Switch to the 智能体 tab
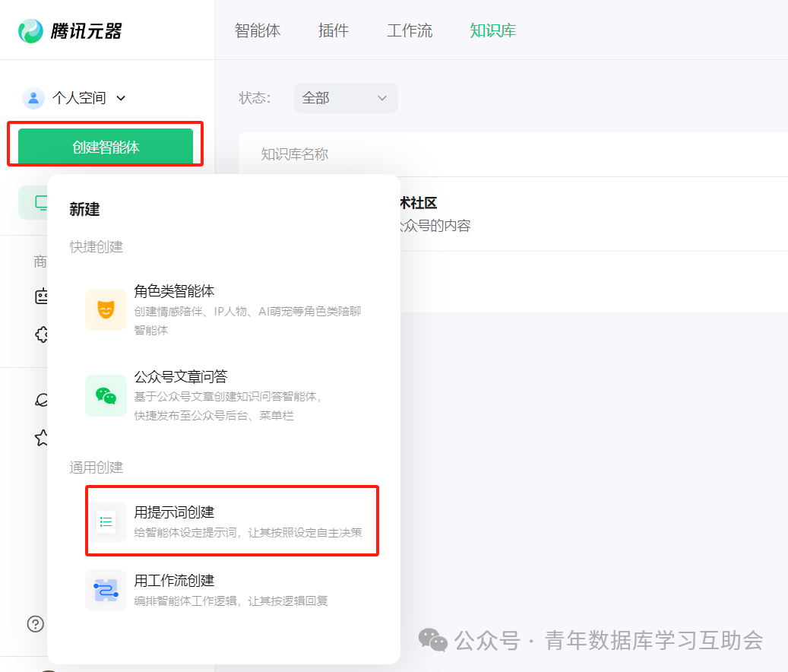 point(258,30)
